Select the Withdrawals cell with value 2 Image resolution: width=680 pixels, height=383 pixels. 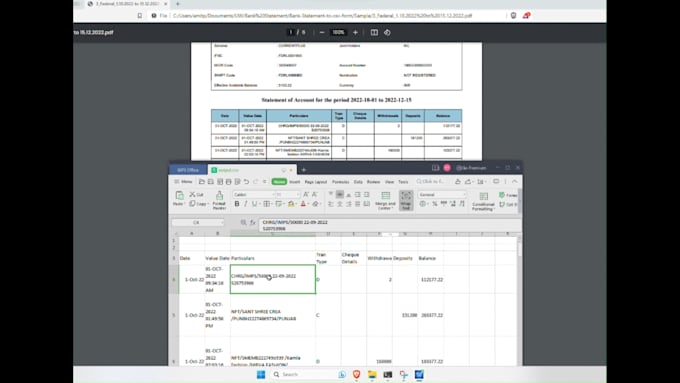point(379,279)
